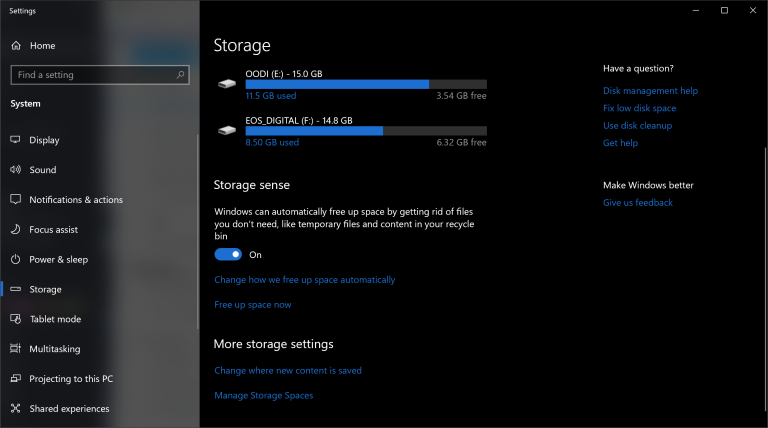Select the Shared experiences icon

(x=16, y=408)
